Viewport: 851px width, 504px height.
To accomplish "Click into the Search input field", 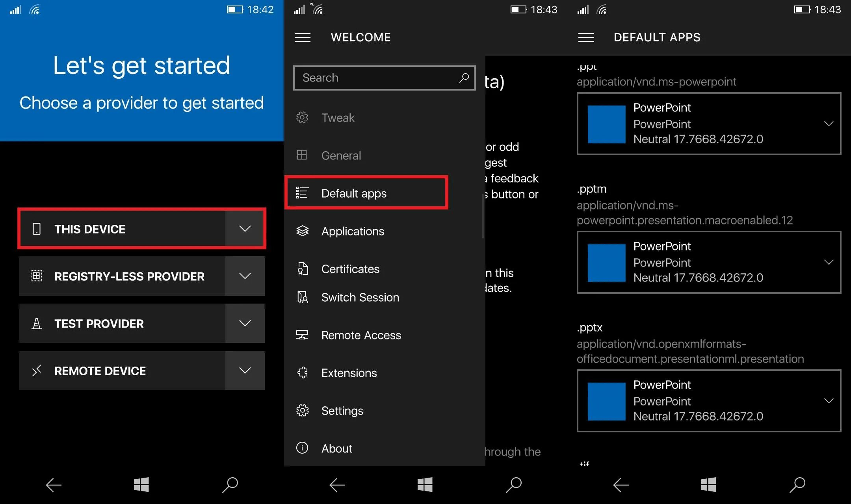I will click(x=374, y=78).
